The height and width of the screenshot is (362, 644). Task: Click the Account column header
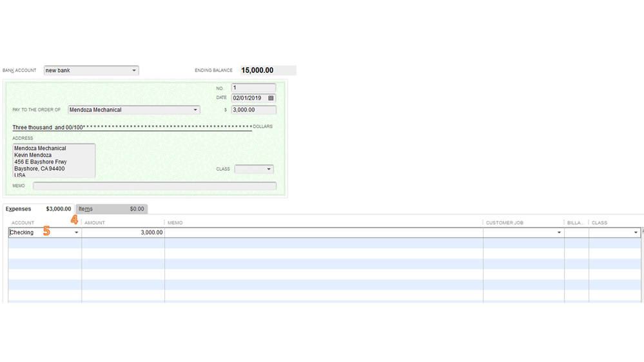coord(23,223)
